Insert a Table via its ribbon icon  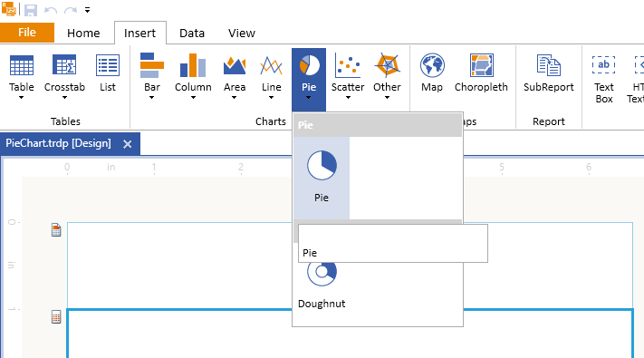(x=22, y=65)
